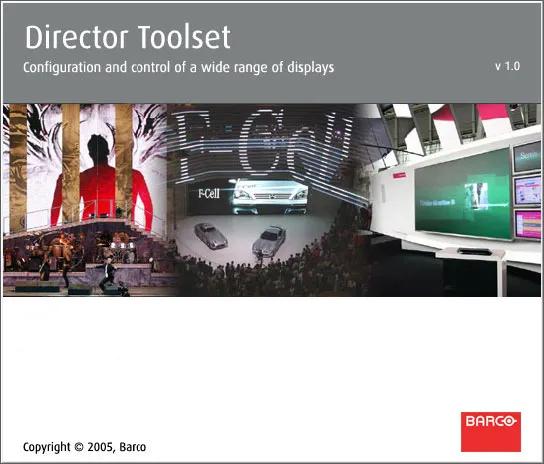Click the F-Cell car show photo
Viewport: 544px width, 464px height.
click(x=267, y=200)
